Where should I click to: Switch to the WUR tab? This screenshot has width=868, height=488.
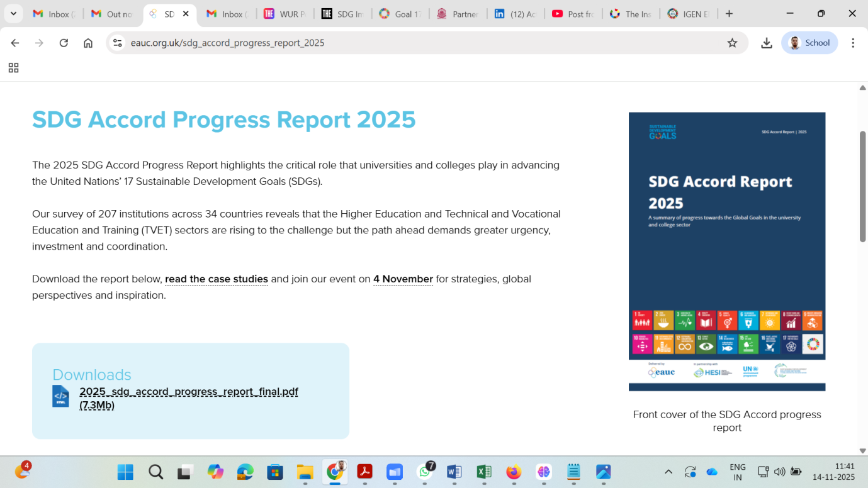click(285, 14)
